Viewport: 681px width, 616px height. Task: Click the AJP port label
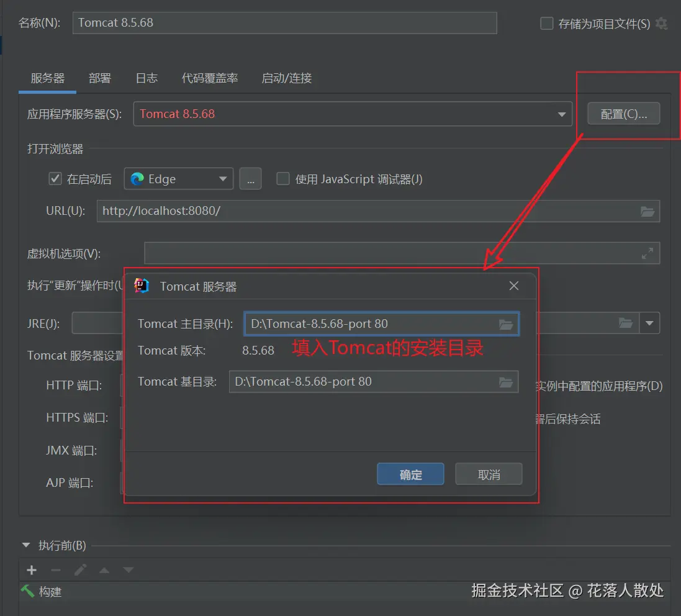point(70,482)
